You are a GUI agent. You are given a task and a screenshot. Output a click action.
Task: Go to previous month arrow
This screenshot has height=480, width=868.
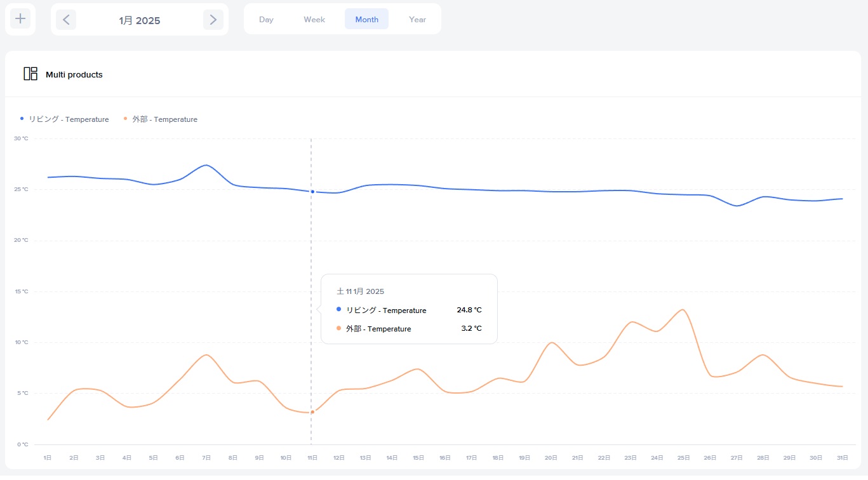click(x=66, y=20)
